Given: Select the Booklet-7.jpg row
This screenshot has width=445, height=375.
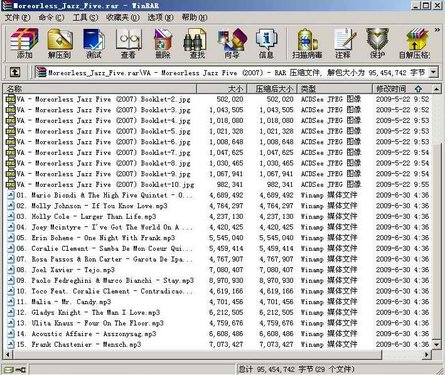Looking at the screenshot, I should point(218,153).
